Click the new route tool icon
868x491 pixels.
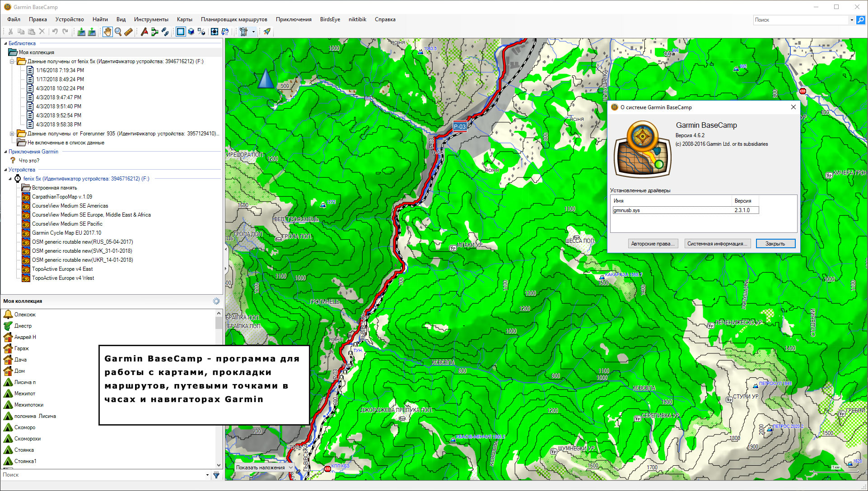point(155,32)
